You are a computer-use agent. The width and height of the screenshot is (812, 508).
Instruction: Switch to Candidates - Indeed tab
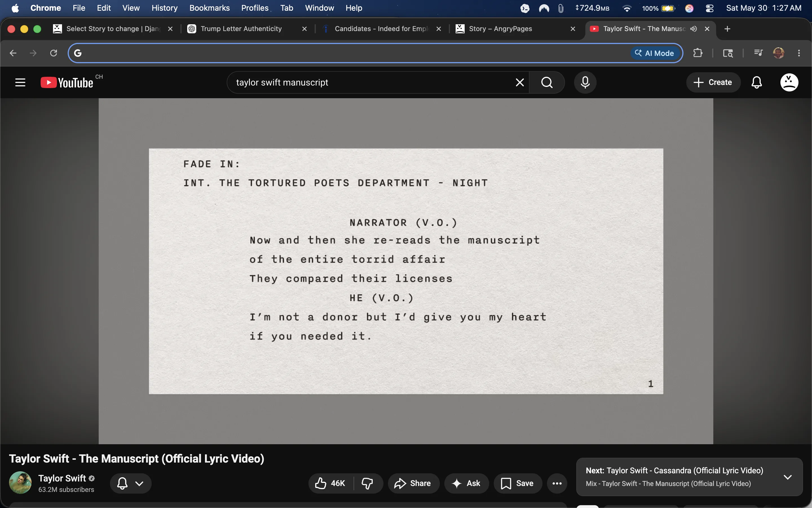coord(381,29)
